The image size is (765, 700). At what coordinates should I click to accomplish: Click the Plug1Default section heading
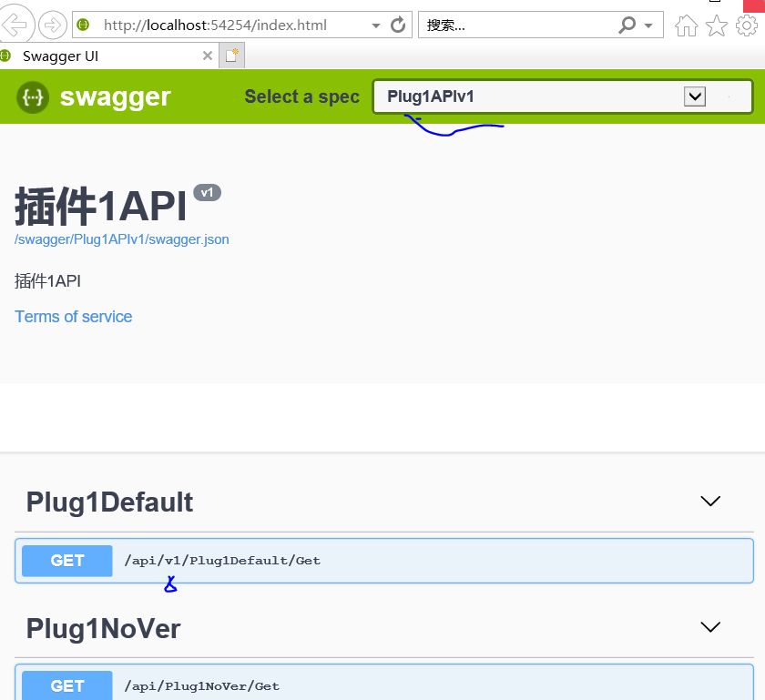[x=109, y=502]
